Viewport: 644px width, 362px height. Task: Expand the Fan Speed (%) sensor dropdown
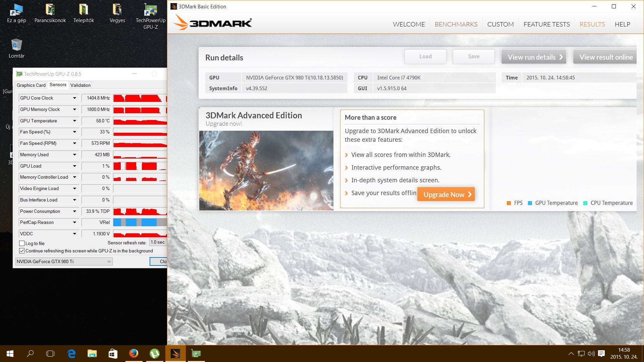[74, 132]
